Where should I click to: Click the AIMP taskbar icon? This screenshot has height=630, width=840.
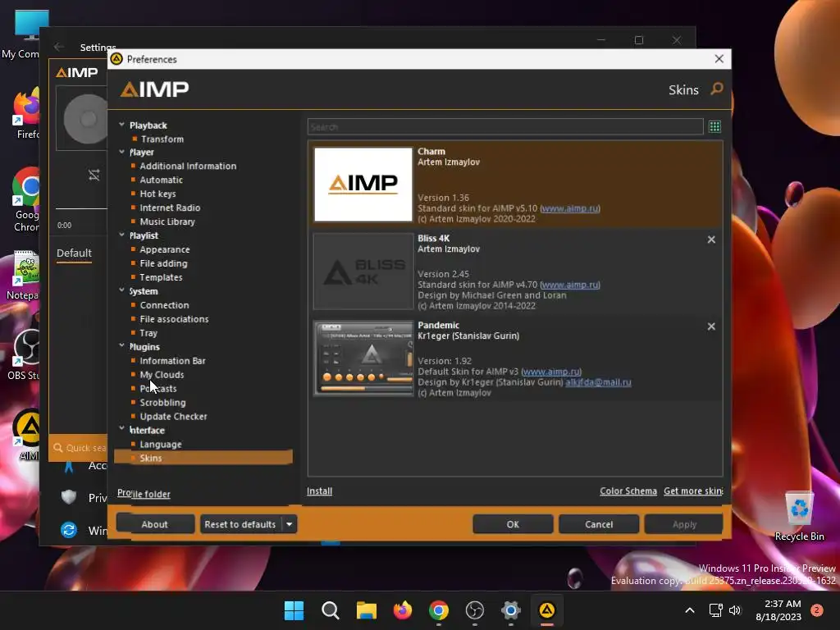tap(547, 610)
